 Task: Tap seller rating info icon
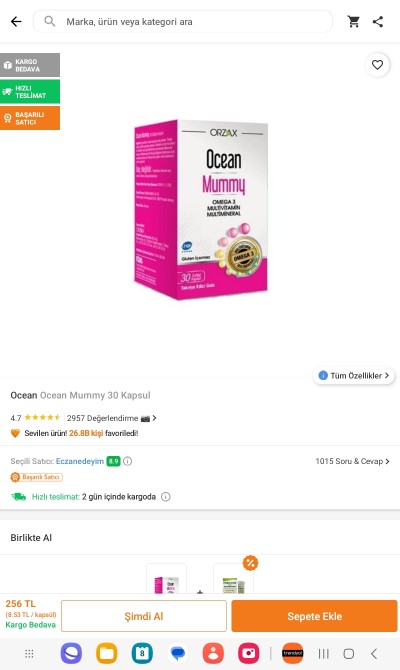pos(127,461)
